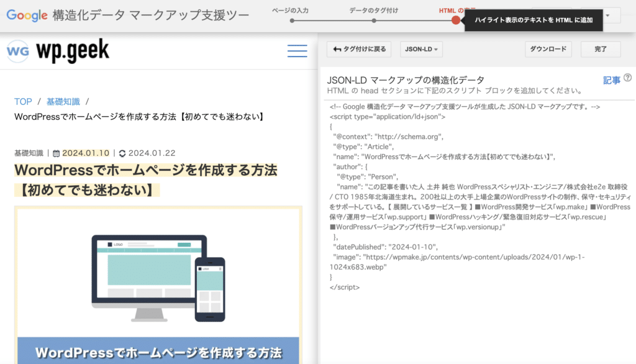Click the red progress indicator dot

click(x=457, y=20)
